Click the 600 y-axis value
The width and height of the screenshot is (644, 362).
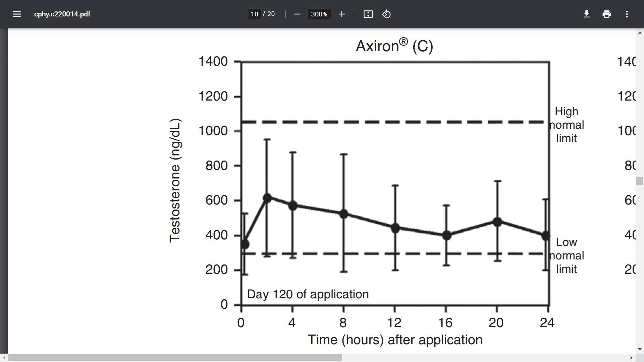point(217,200)
